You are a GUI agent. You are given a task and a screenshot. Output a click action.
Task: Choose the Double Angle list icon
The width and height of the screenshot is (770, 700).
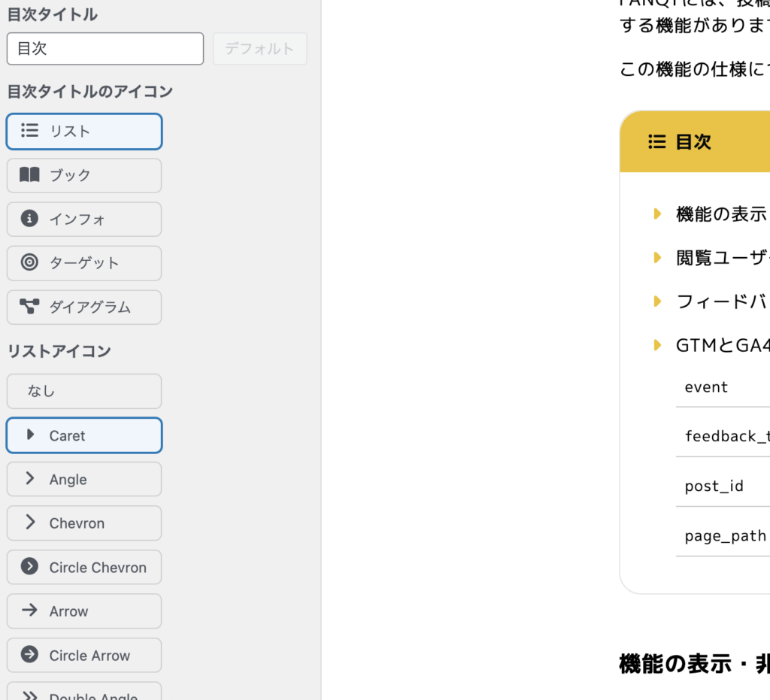[x=83, y=693]
